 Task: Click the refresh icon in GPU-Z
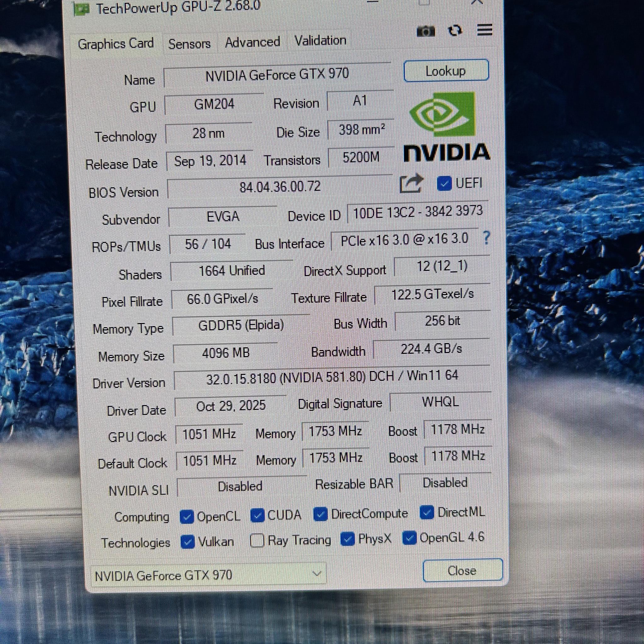click(x=455, y=31)
